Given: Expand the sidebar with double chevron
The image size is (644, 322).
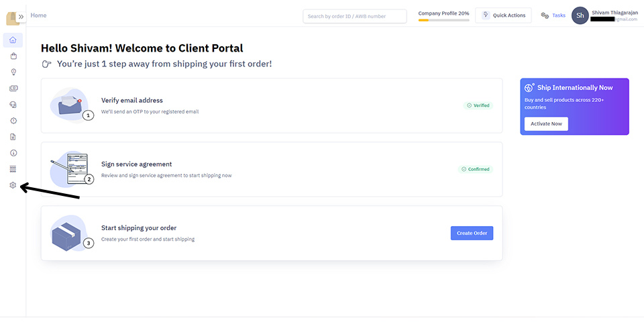Looking at the screenshot, I should (21, 17).
